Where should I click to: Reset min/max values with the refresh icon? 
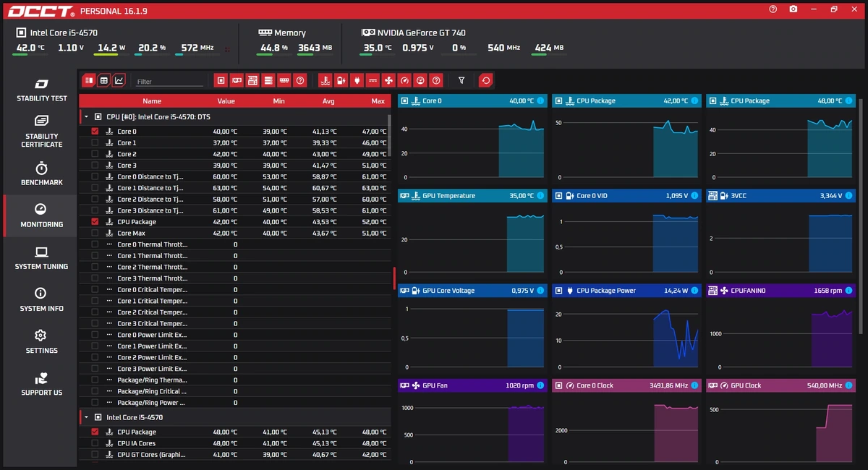[486, 80]
